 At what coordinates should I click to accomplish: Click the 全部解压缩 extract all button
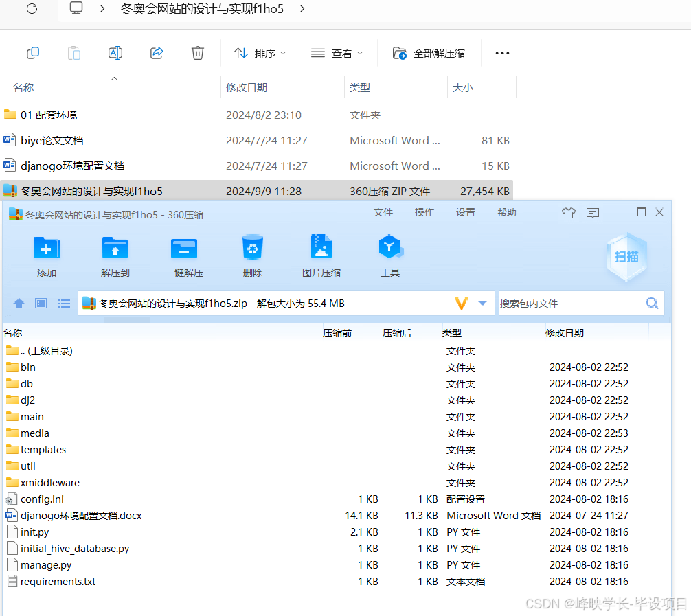pyautogui.click(x=429, y=52)
